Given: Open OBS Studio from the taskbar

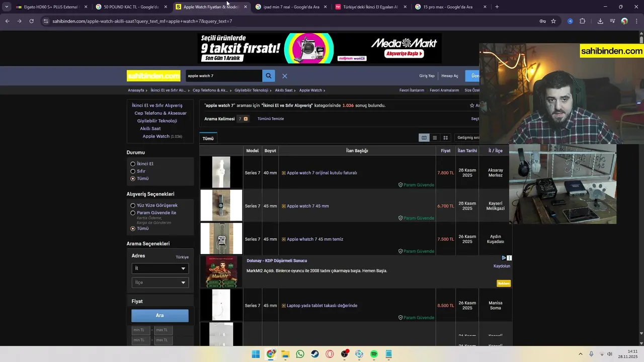Looking at the screenshot, I should 345,354.
